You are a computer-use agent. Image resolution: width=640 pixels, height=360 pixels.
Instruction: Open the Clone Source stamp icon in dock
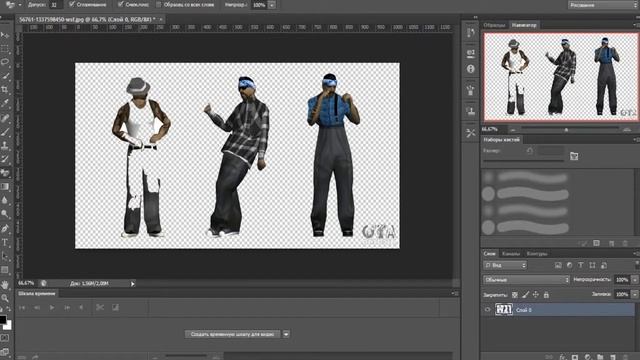[471, 111]
